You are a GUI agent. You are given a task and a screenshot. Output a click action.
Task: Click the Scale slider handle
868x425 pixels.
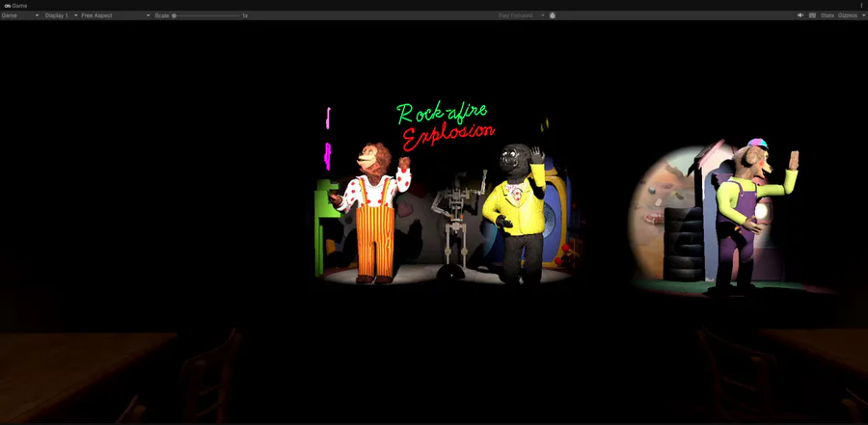(x=174, y=15)
